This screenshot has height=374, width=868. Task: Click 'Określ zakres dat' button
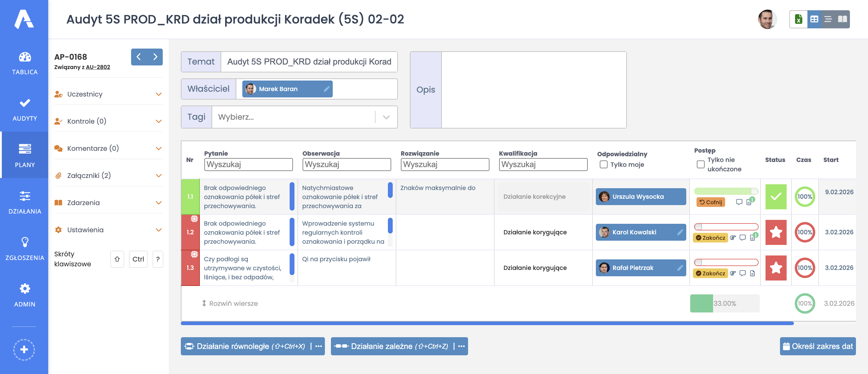817,346
